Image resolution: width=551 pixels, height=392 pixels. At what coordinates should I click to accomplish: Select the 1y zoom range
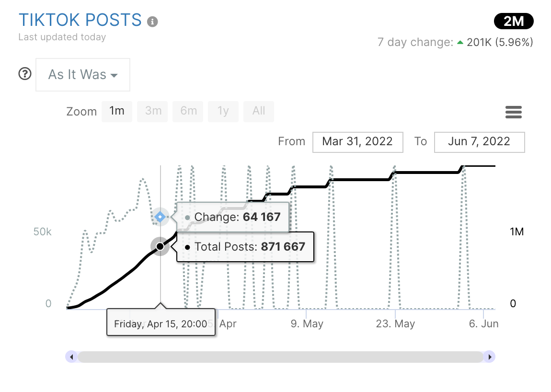pyautogui.click(x=223, y=111)
